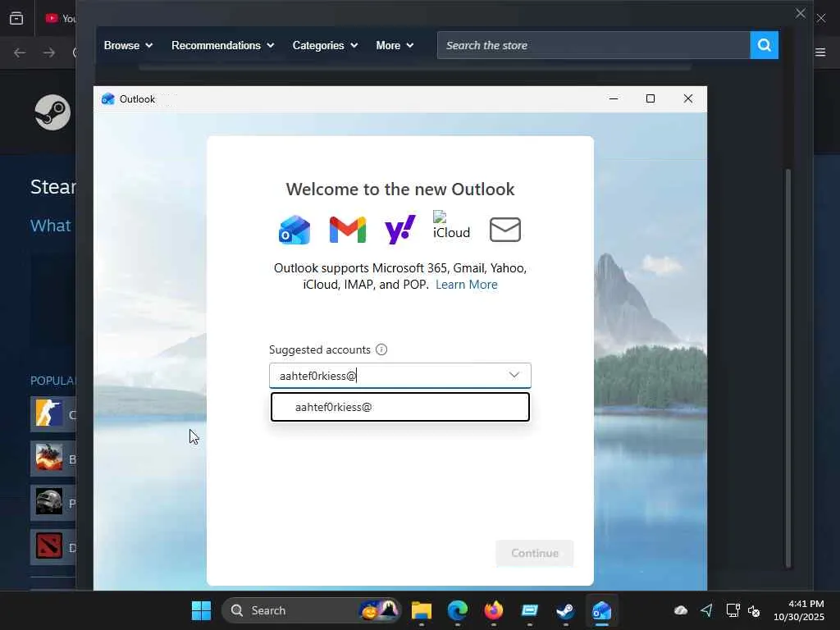Click the Steam logo in the browser page
This screenshot has width=840, height=630.
(x=52, y=112)
